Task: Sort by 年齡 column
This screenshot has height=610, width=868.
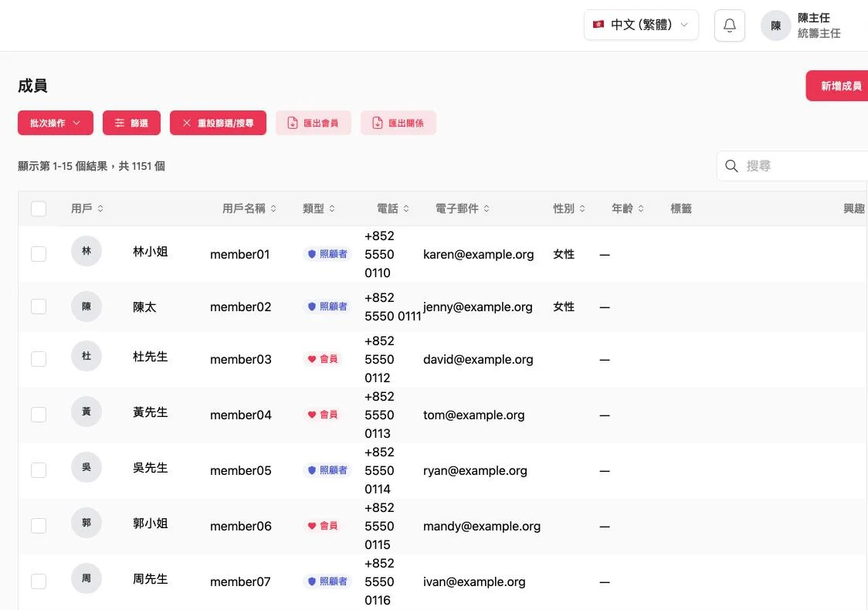Action: click(x=628, y=208)
